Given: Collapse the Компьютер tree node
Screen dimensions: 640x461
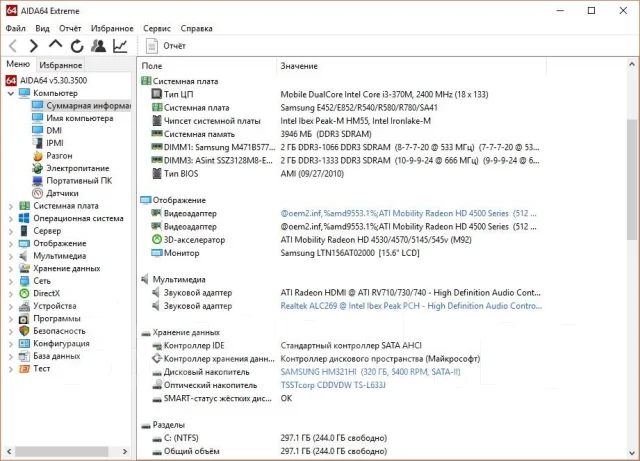Looking at the screenshot, I should point(11,93).
